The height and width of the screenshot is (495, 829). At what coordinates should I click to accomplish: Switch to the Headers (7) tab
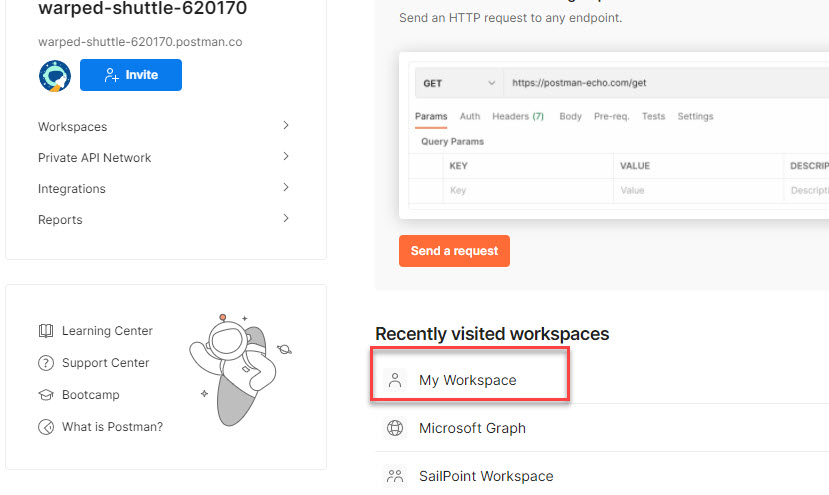click(x=518, y=116)
